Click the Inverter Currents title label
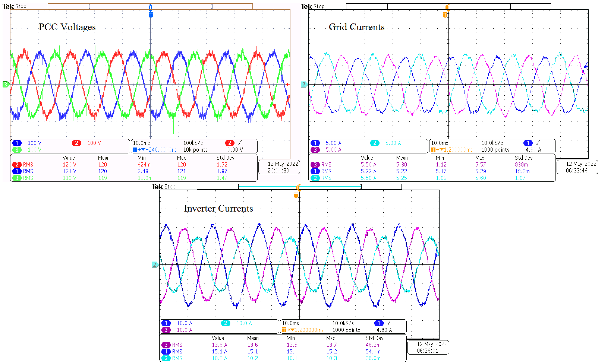This screenshot has width=600, height=364. (x=218, y=209)
